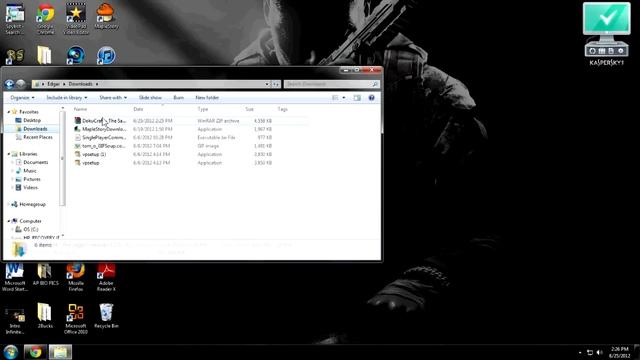This screenshot has height=360, width=640.
Task: Click the Explorer forward arrow button
Action: 21,84
